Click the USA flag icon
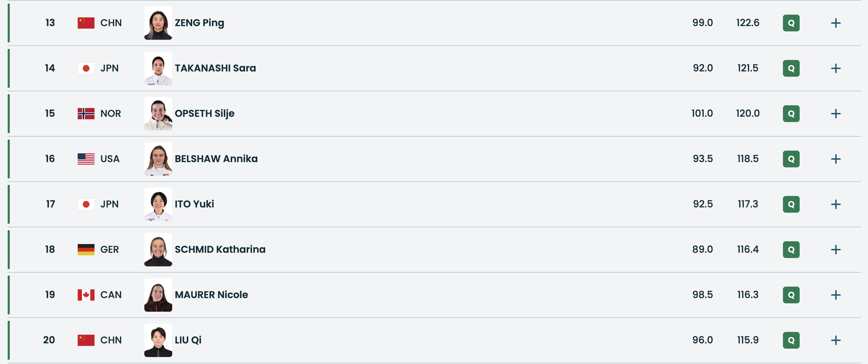 pyautogui.click(x=86, y=159)
